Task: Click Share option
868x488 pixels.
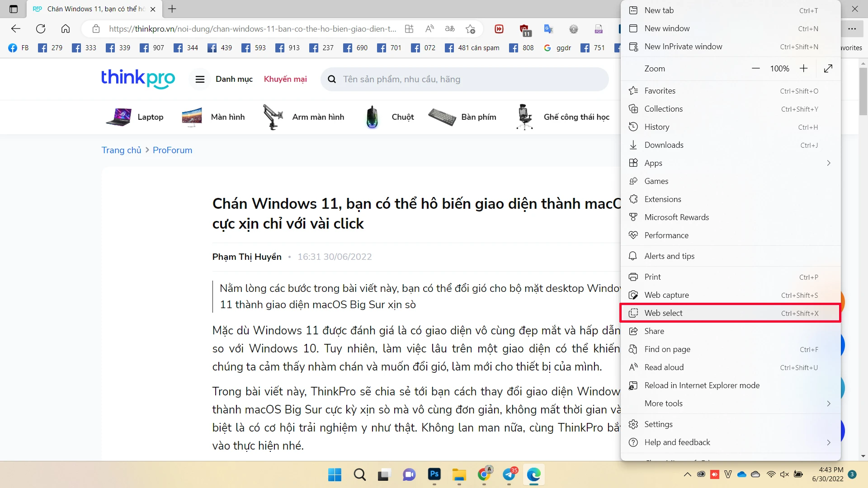Action: pyautogui.click(x=654, y=331)
